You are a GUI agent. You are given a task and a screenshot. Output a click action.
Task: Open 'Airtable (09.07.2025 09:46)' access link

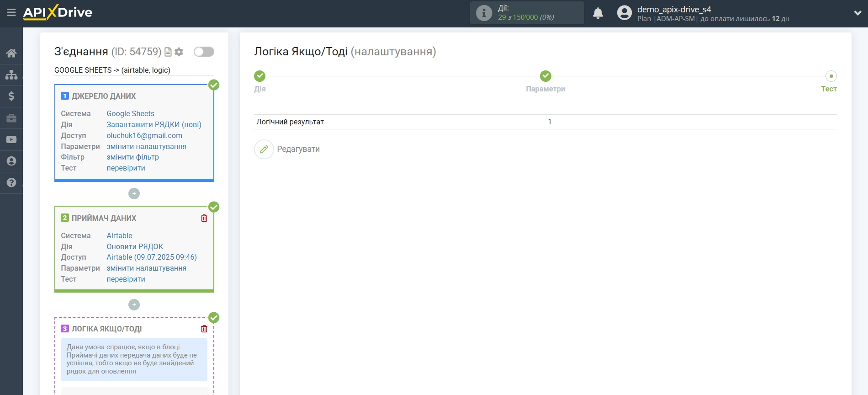click(152, 257)
